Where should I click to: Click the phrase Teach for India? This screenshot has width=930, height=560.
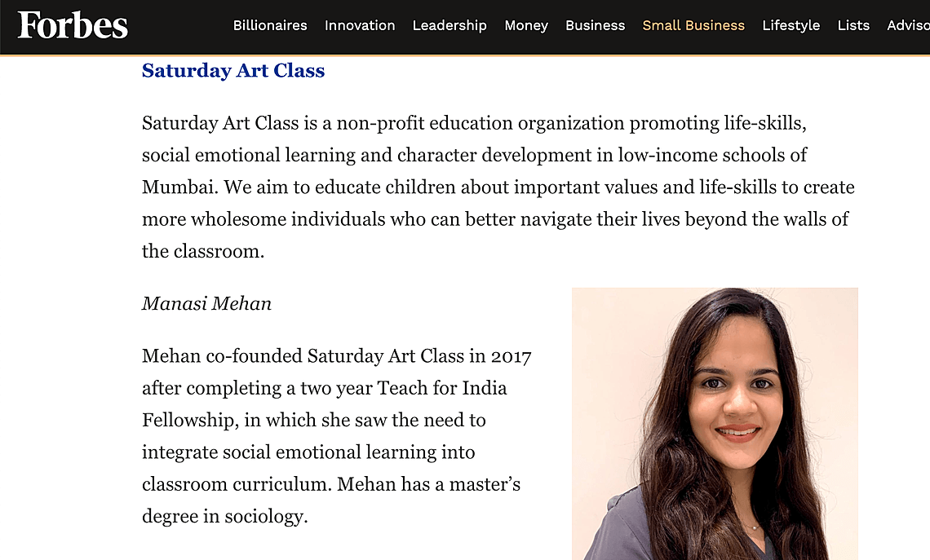point(442,388)
